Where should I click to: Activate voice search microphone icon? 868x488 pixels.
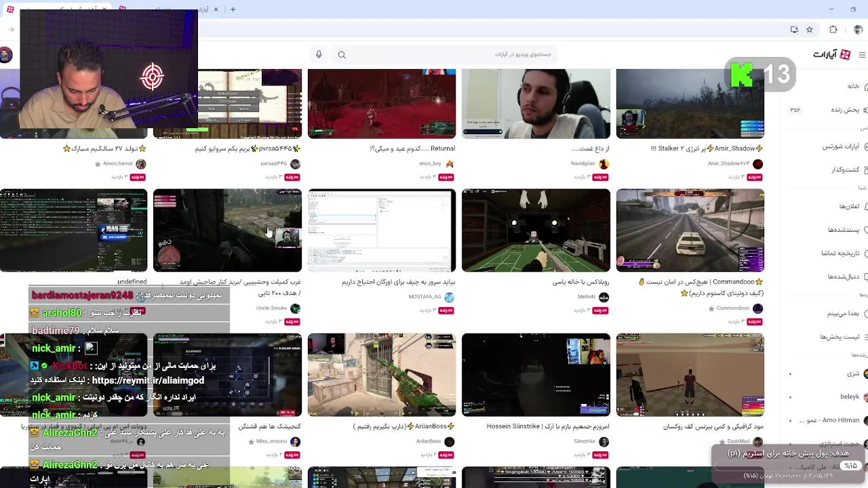point(319,54)
